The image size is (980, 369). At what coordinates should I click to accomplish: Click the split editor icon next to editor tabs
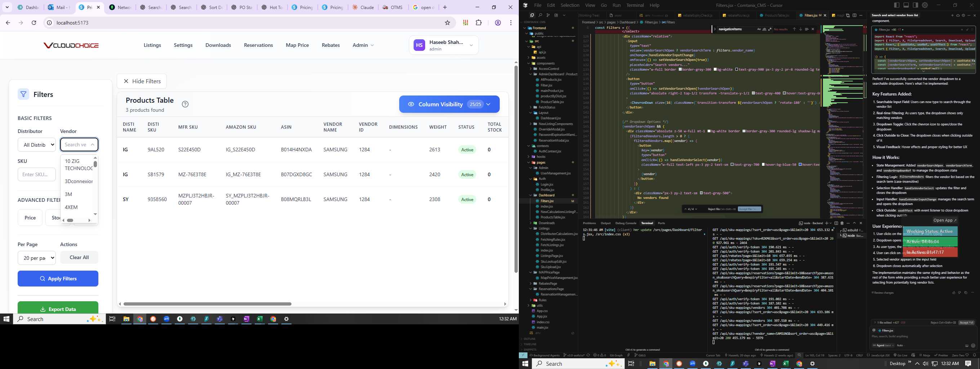[x=855, y=15]
